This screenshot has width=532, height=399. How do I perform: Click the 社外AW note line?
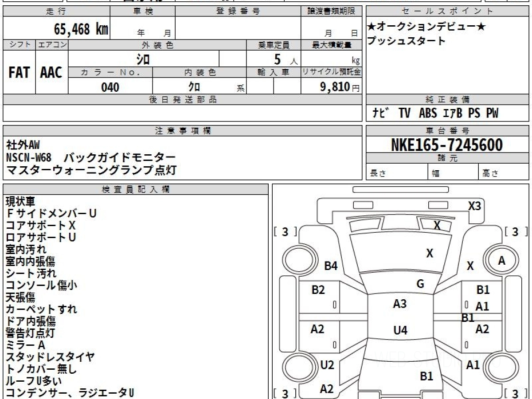point(23,145)
